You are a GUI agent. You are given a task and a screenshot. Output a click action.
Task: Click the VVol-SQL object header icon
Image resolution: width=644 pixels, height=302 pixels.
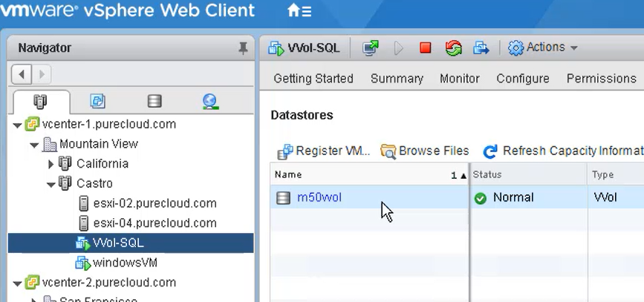pyautogui.click(x=276, y=48)
